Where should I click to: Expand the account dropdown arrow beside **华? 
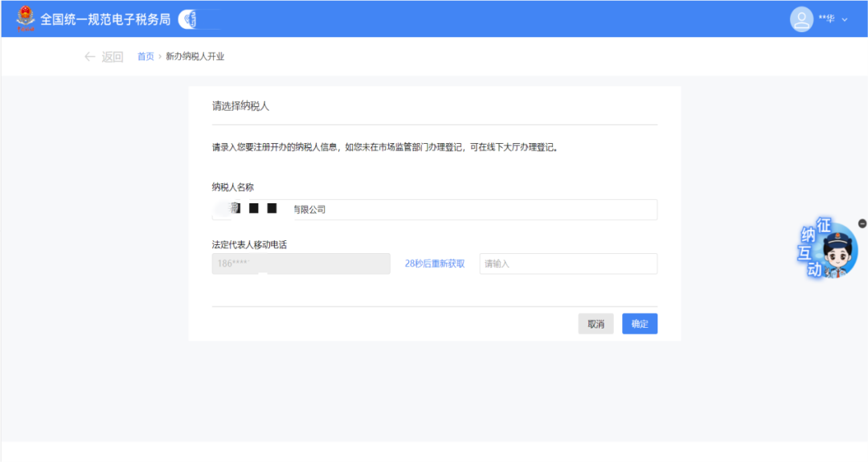click(845, 20)
